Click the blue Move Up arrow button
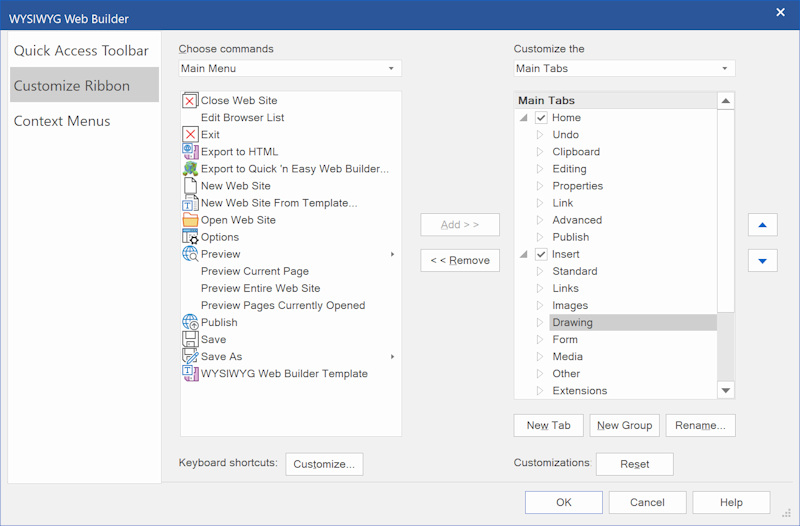Image resolution: width=800 pixels, height=526 pixels. 762,225
